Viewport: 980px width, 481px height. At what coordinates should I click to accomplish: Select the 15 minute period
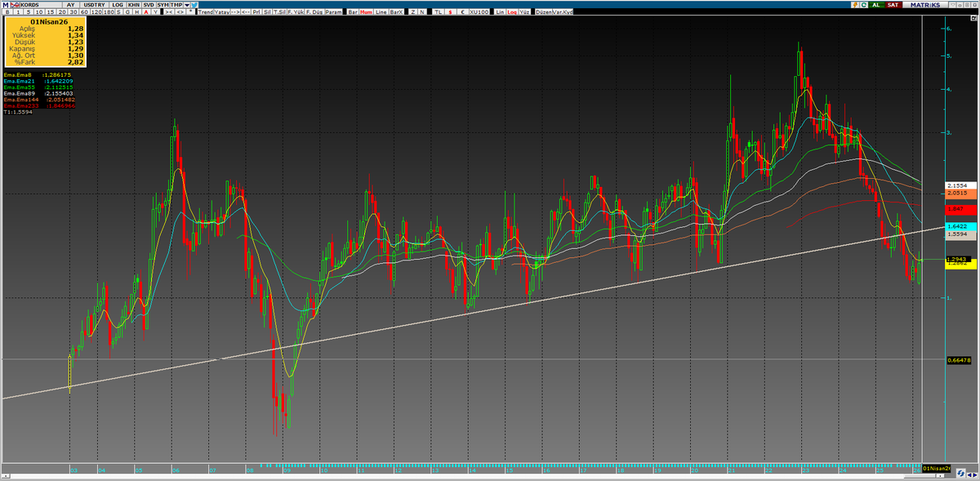pyautogui.click(x=51, y=12)
